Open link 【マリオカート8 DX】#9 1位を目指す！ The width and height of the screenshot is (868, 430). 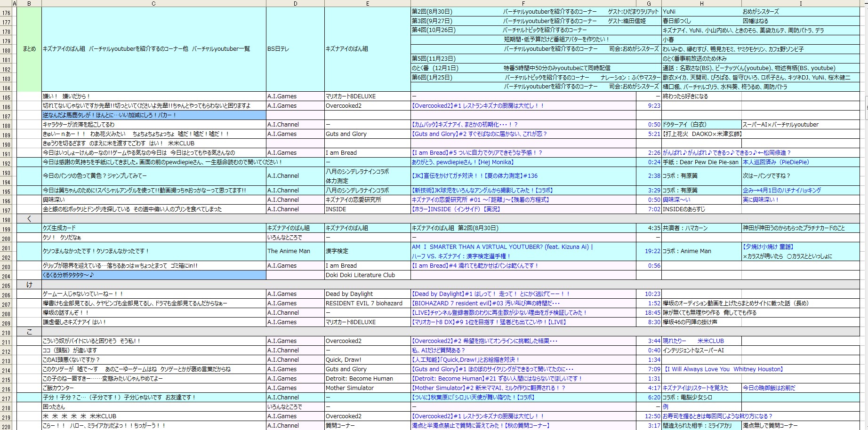point(489,322)
